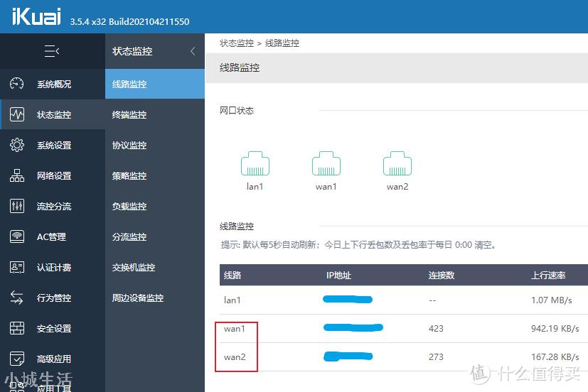The image size is (588, 392).
Task: Click the 行为管控 arrows icon
Action: point(17,298)
